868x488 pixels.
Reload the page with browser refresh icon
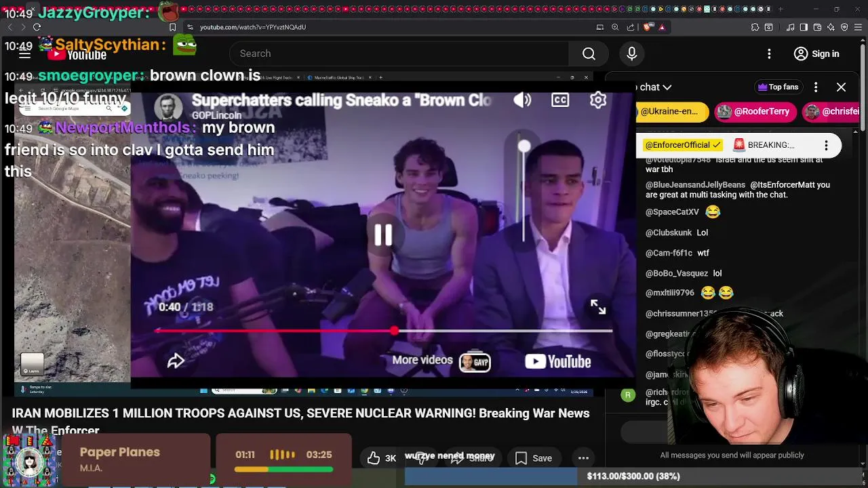[x=37, y=27]
